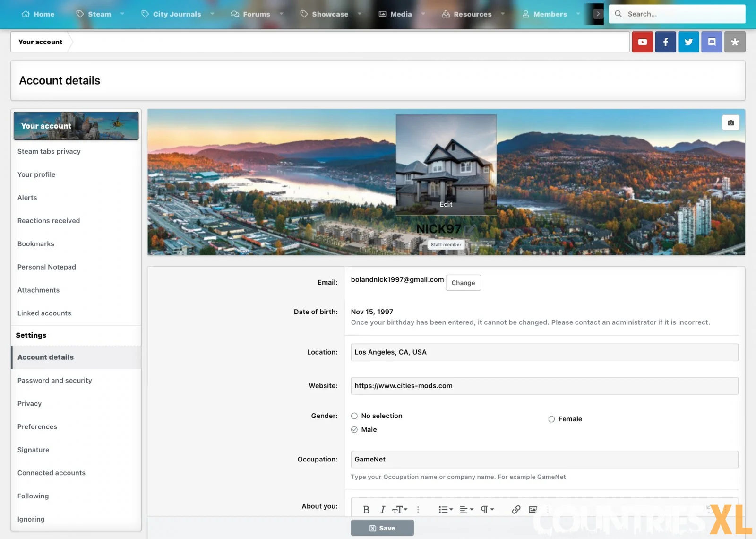756x539 pixels.
Task: Open the Forums navigation item
Action: [250, 14]
